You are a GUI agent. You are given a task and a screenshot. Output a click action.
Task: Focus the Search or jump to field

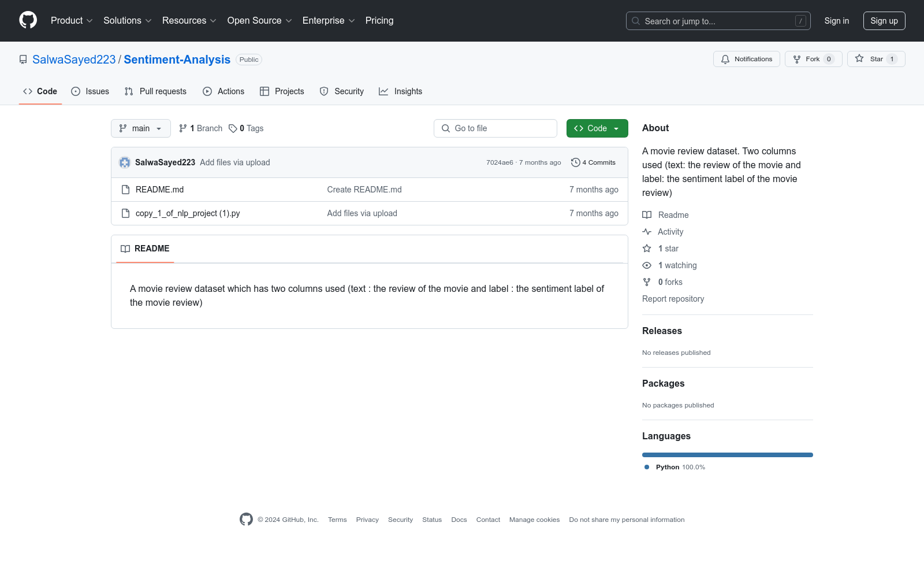718,21
